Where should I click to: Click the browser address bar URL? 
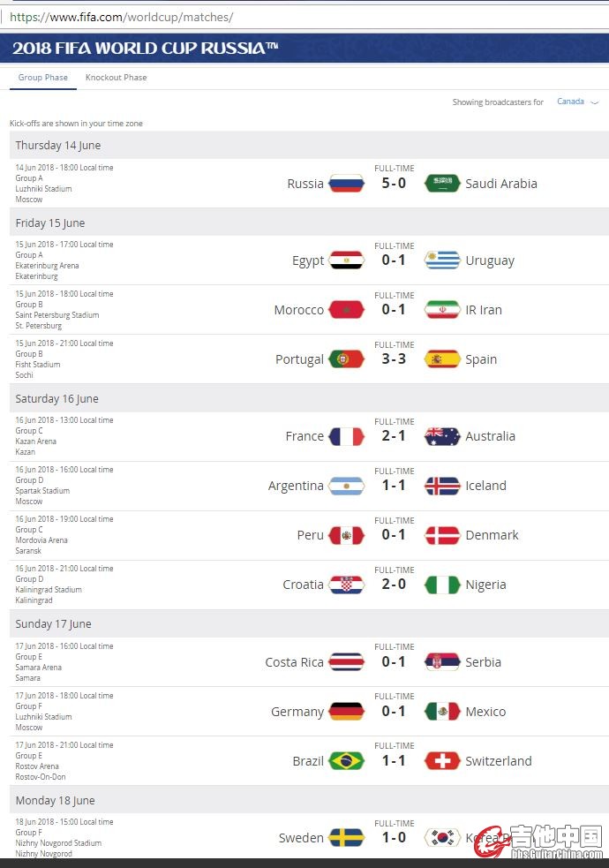click(122, 17)
